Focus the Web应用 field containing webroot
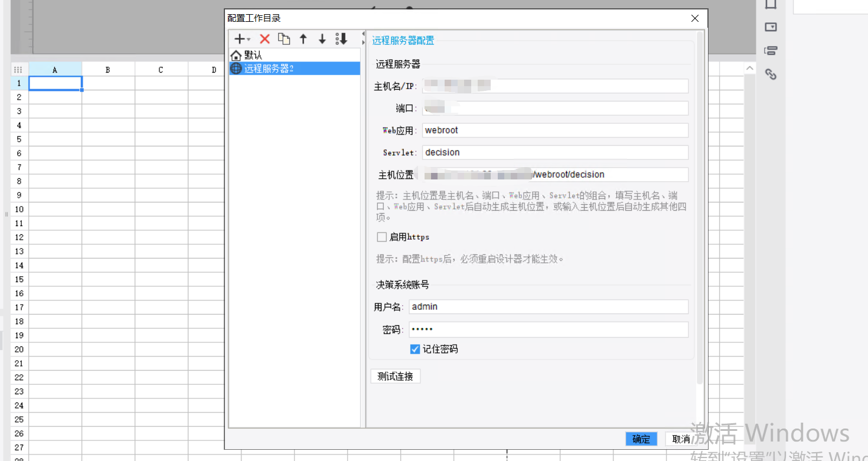This screenshot has height=461, width=868. tap(555, 130)
